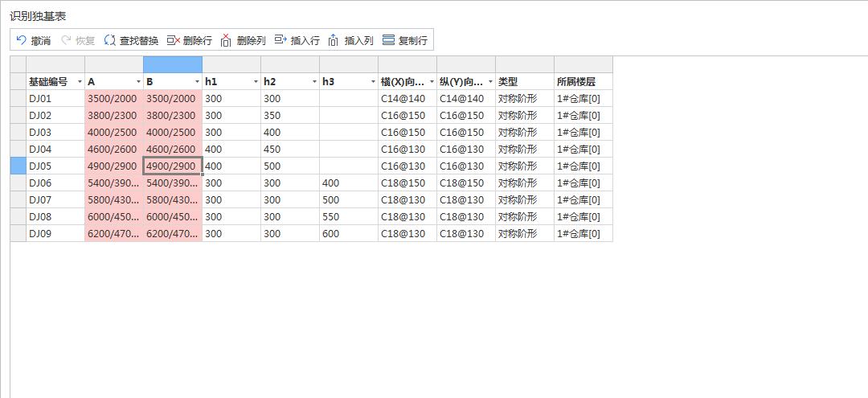This screenshot has height=398, width=868.
Task: Select h3 cell 400 in DJ06 row
Action: [x=349, y=183]
